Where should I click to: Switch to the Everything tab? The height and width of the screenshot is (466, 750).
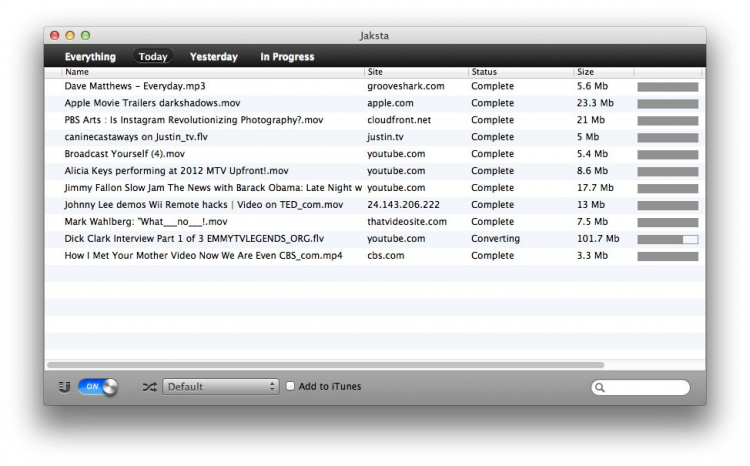(x=90, y=56)
